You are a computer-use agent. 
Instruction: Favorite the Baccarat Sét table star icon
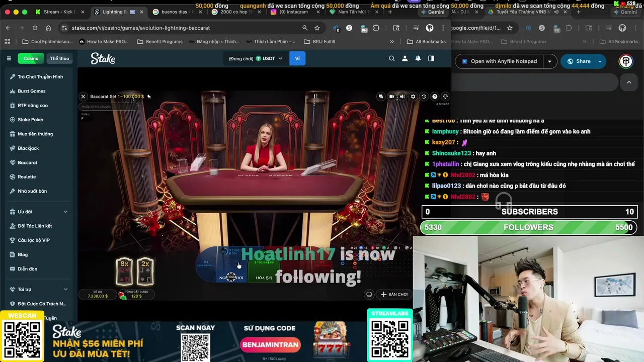coord(149,97)
